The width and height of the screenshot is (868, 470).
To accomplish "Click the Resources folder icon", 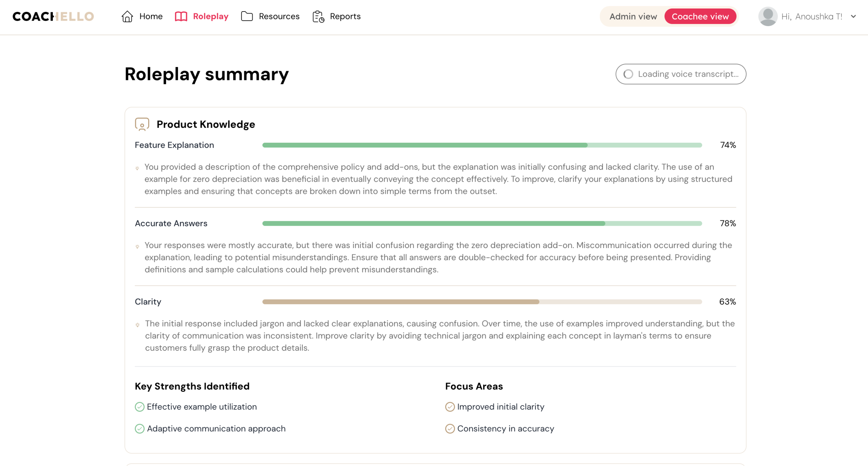I will pos(246,16).
